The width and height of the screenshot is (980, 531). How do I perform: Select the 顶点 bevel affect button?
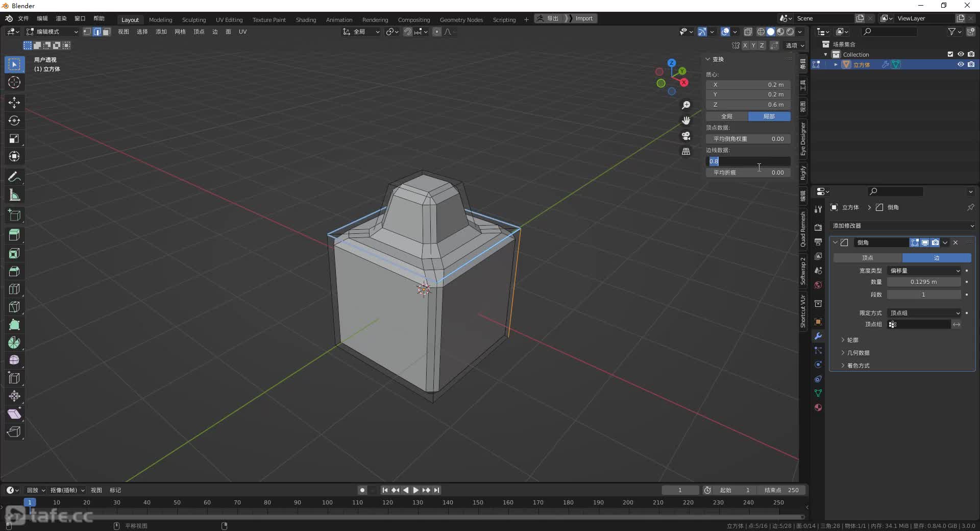868,258
